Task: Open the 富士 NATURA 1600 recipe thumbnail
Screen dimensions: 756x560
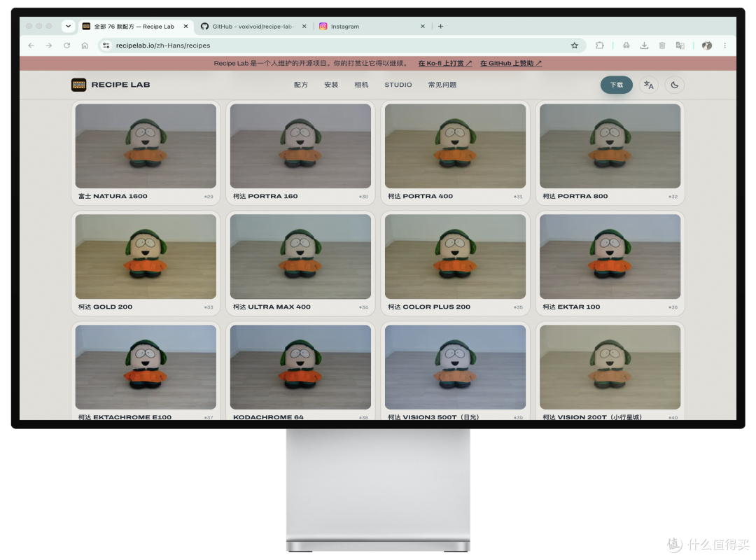Action: point(146,146)
